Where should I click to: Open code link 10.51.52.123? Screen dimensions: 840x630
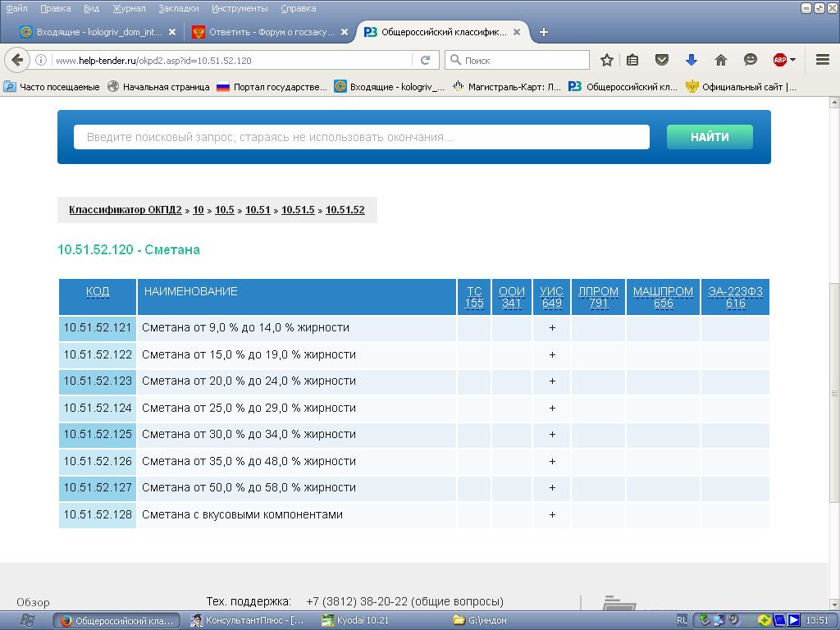(x=98, y=381)
